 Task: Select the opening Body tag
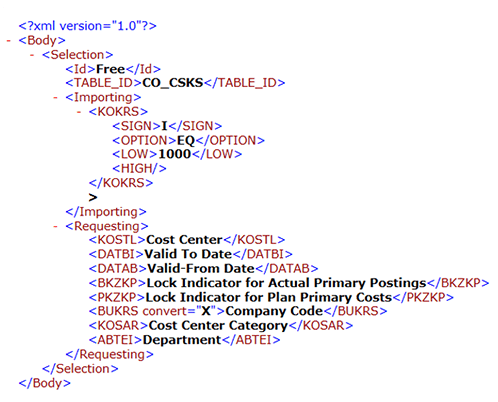click(x=42, y=40)
